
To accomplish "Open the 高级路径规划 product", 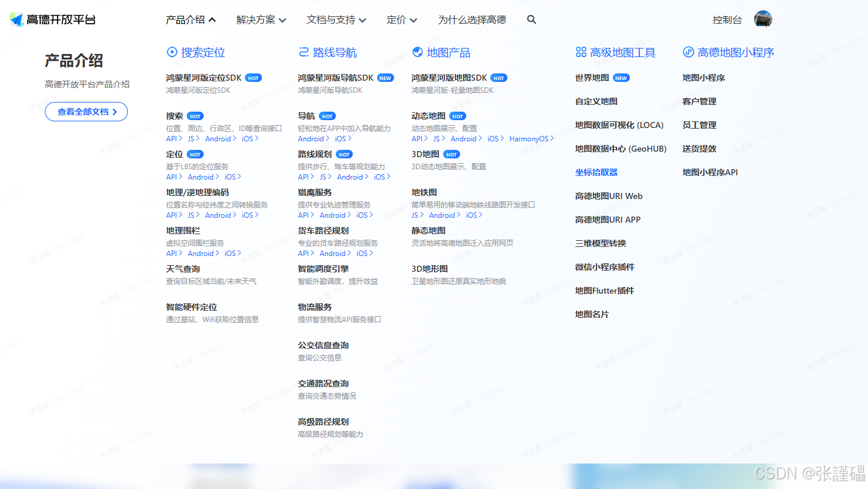I will click(x=323, y=422).
